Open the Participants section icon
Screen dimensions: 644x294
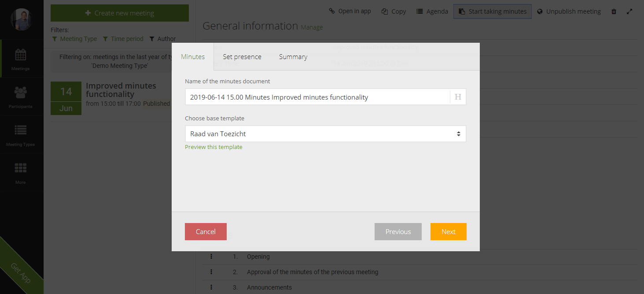point(20,93)
